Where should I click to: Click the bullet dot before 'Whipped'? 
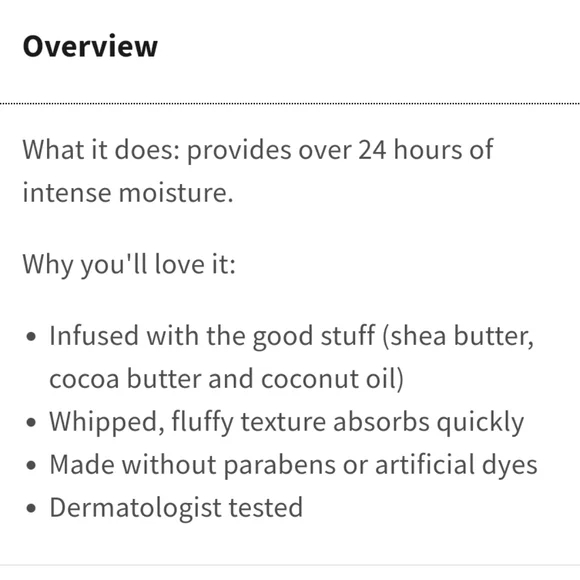(32, 422)
